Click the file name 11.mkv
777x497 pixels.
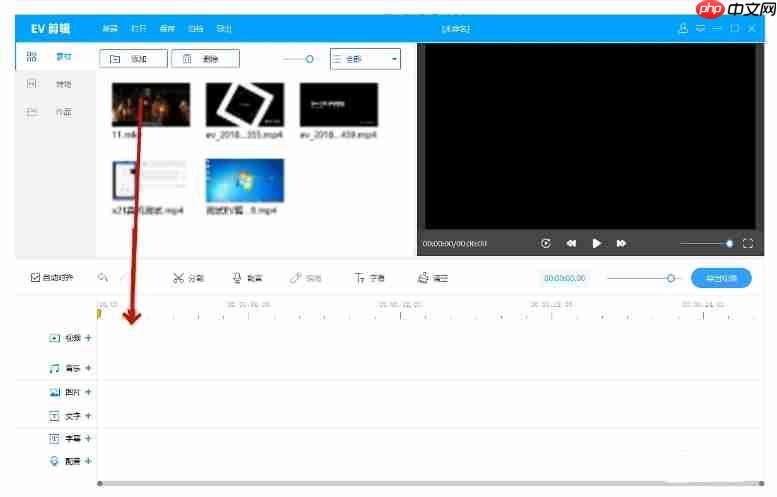[126, 135]
